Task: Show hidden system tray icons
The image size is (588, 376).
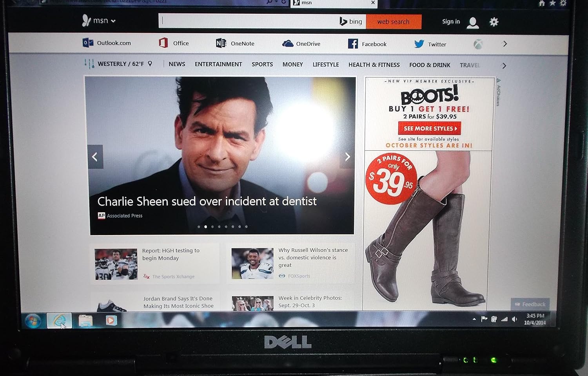Action: pyautogui.click(x=474, y=319)
